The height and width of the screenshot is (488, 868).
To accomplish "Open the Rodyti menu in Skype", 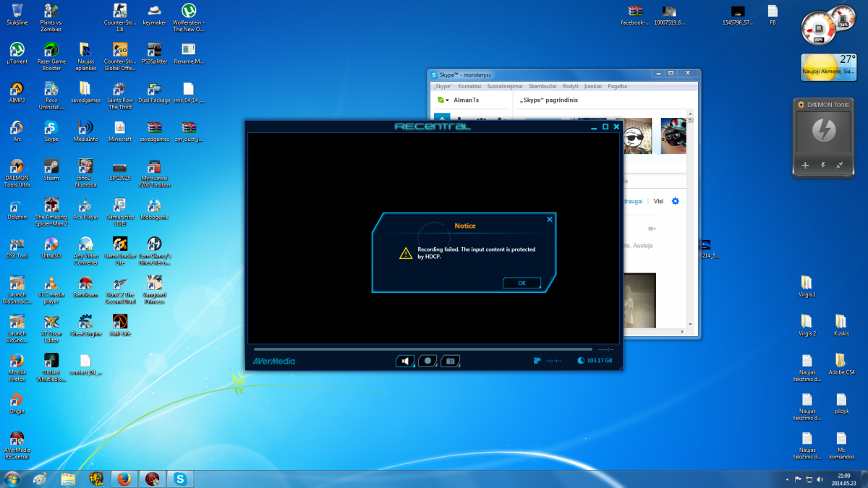I will click(x=571, y=86).
